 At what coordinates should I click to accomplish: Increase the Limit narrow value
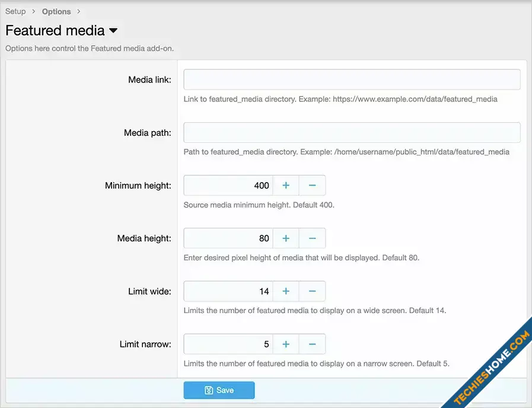pyautogui.click(x=285, y=344)
